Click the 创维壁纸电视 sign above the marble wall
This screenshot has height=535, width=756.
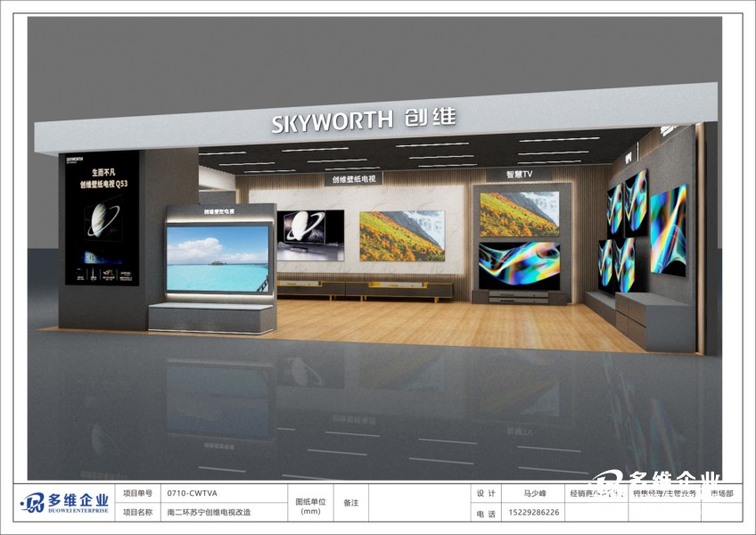pyautogui.click(x=353, y=179)
